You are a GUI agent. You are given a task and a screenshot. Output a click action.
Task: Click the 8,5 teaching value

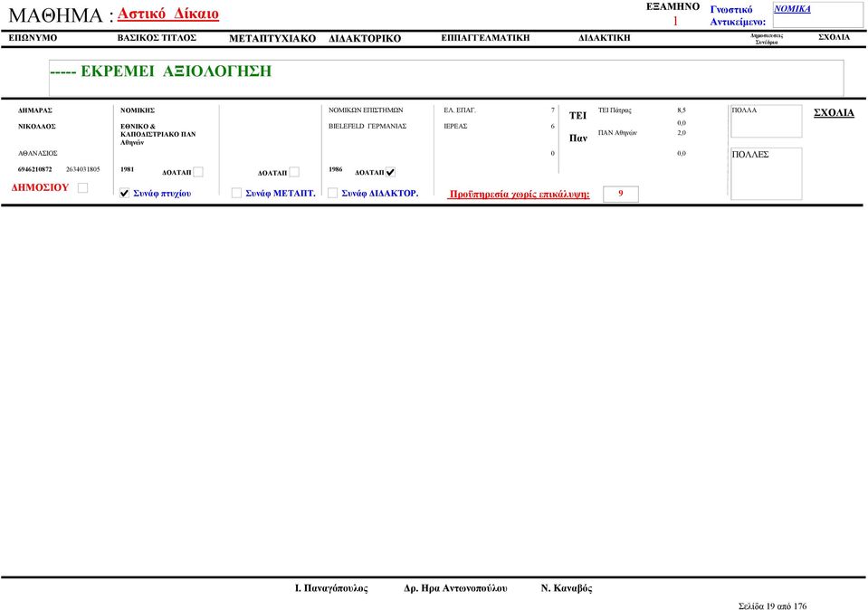pyautogui.click(x=682, y=110)
